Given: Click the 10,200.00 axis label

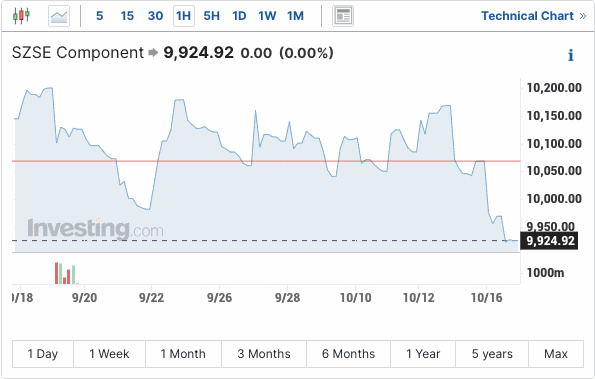Looking at the screenshot, I should click(x=554, y=88).
